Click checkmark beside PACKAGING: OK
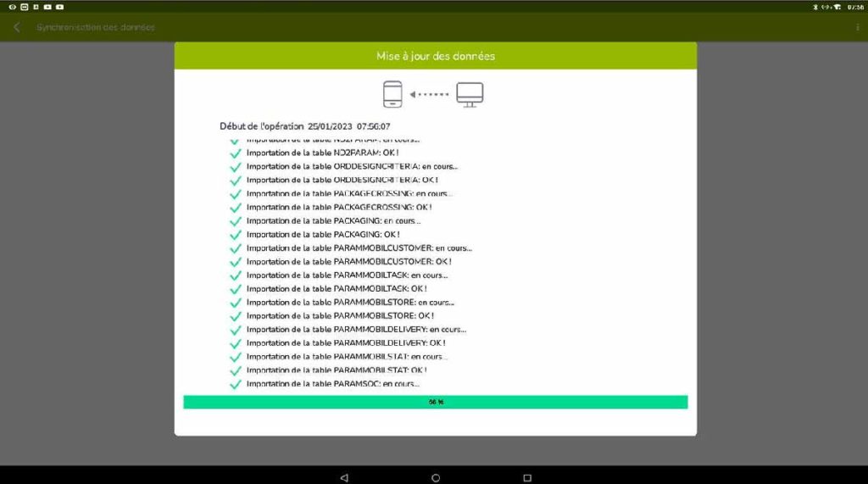Viewport: 868px width, 484px height. point(236,235)
